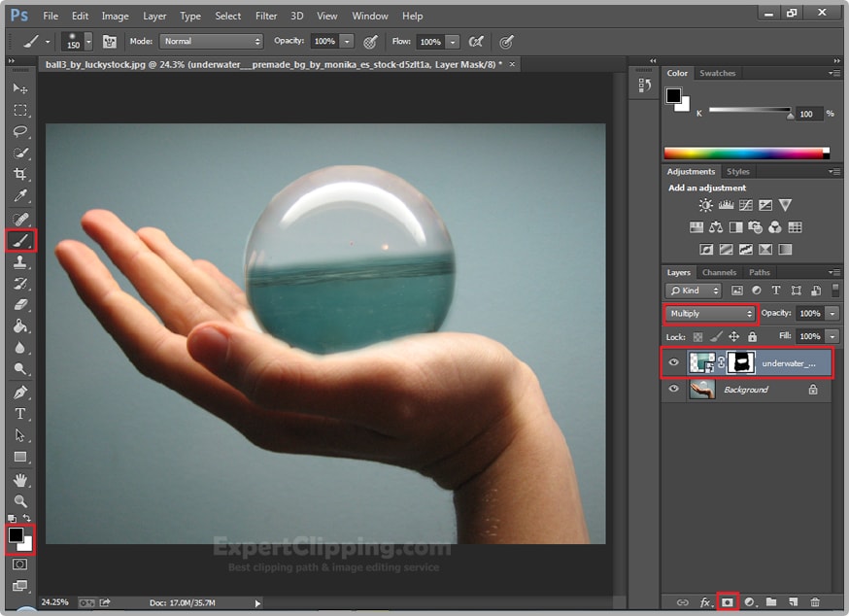849x616 pixels.
Task: Open the Multiply blend mode dropdown
Action: point(710,314)
